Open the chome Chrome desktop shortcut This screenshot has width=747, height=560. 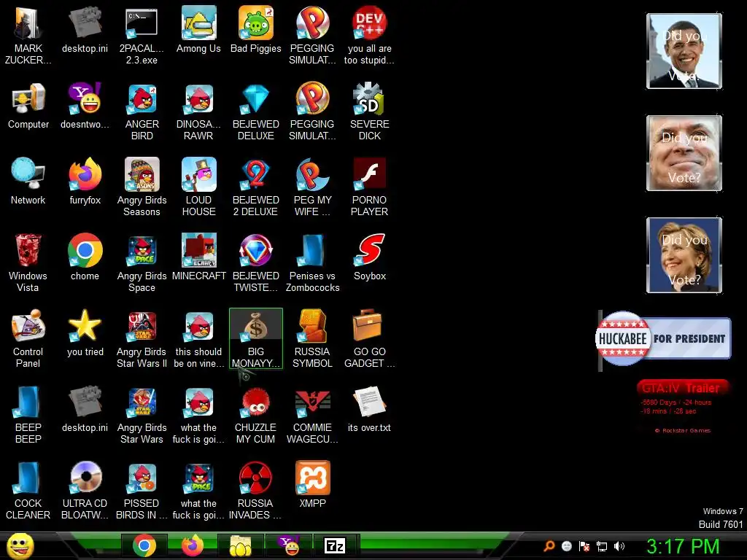pos(85,258)
